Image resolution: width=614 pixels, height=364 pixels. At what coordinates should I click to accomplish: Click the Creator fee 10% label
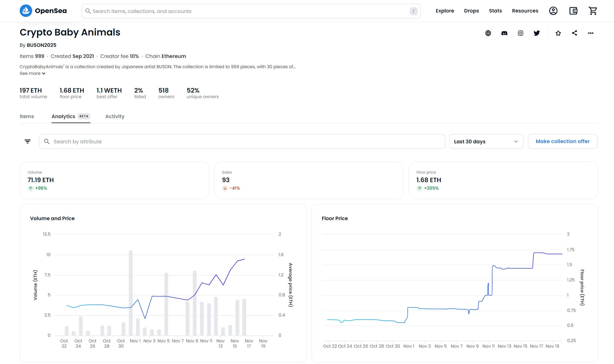pos(119,56)
